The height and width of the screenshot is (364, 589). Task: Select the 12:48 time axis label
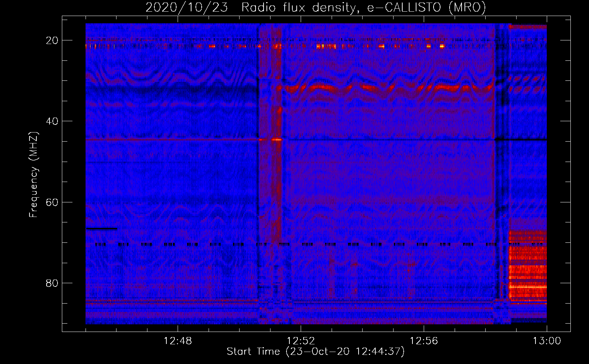(x=178, y=341)
